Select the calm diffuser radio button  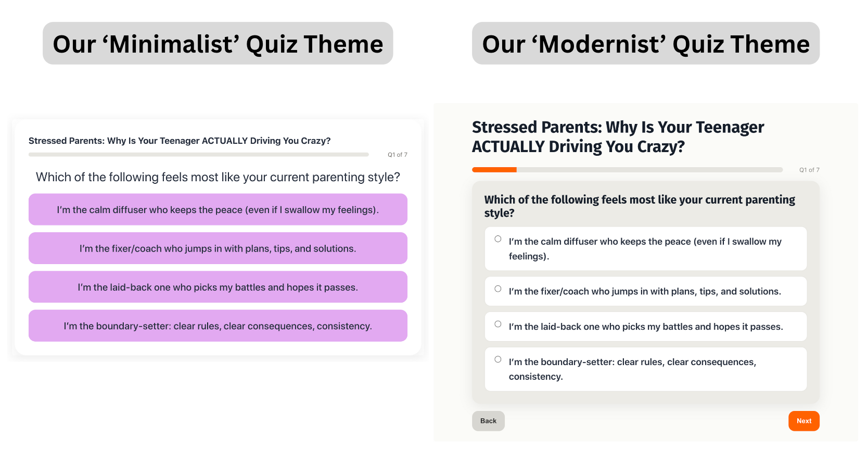498,239
